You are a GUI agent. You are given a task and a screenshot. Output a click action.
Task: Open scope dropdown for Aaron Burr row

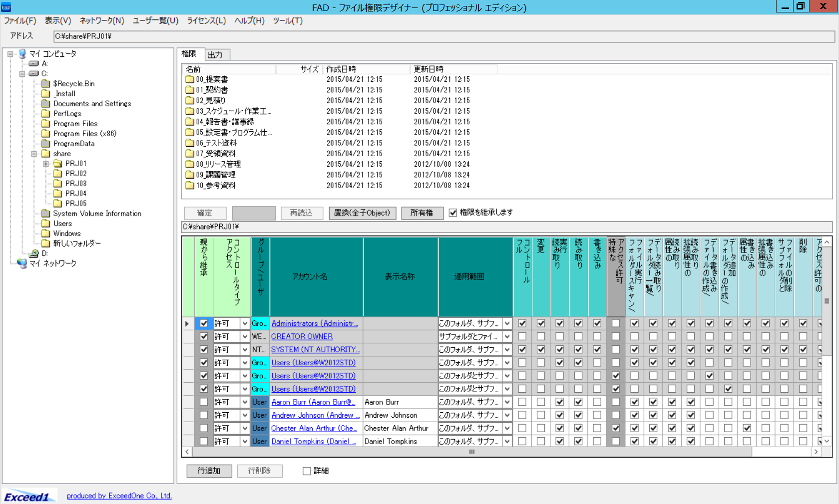point(507,402)
